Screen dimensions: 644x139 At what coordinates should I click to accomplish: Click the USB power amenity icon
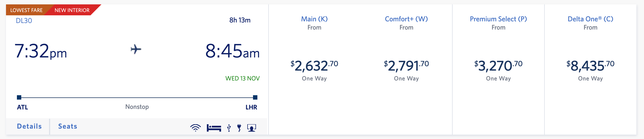tap(229, 128)
